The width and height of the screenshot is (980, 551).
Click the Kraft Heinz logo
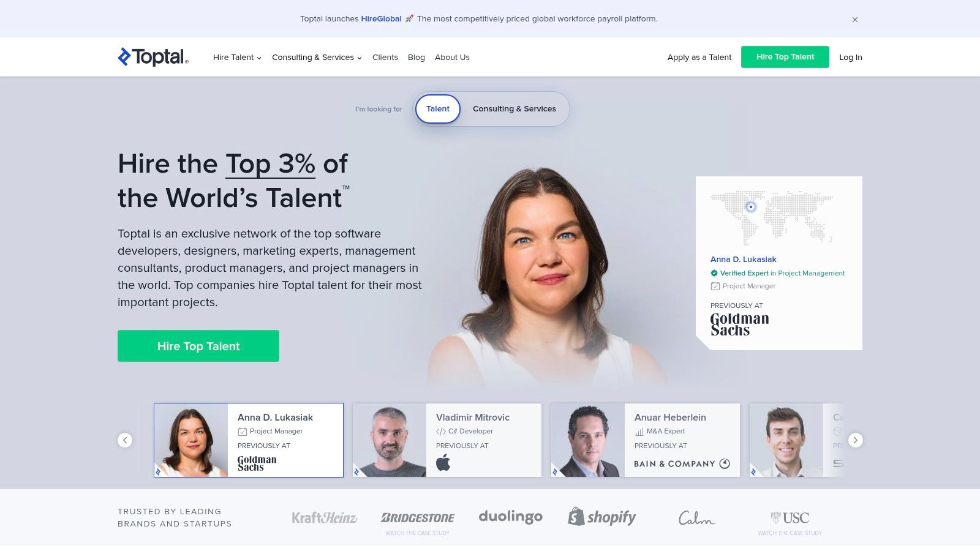[325, 518]
